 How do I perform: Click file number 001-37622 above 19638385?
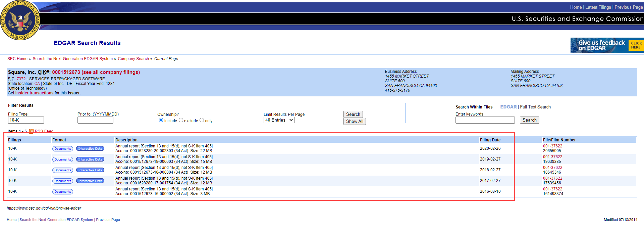[x=553, y=157]
